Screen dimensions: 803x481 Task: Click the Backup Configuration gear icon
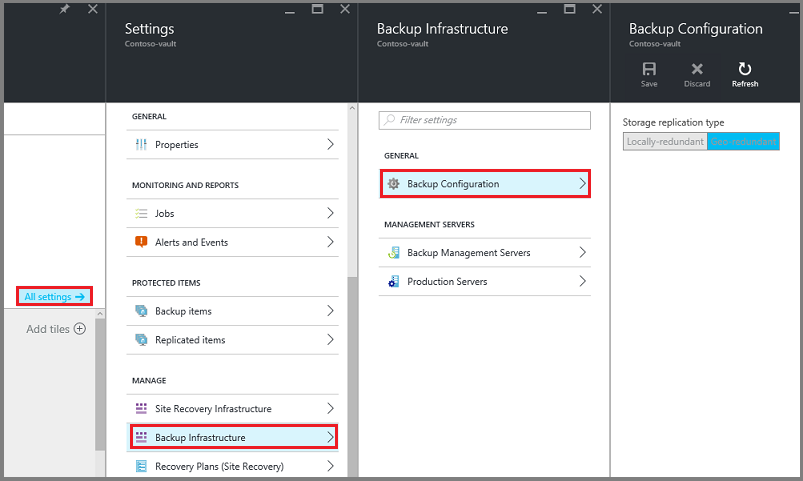(x=393, y=184)
